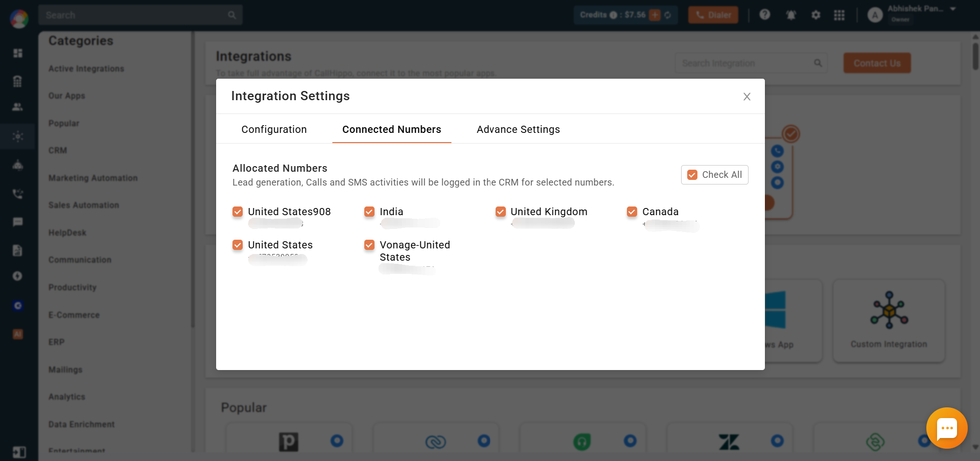The width and height of the screenshot is (980, 461).
Task: Click the Contact Us button
Action: click(877, 63)
